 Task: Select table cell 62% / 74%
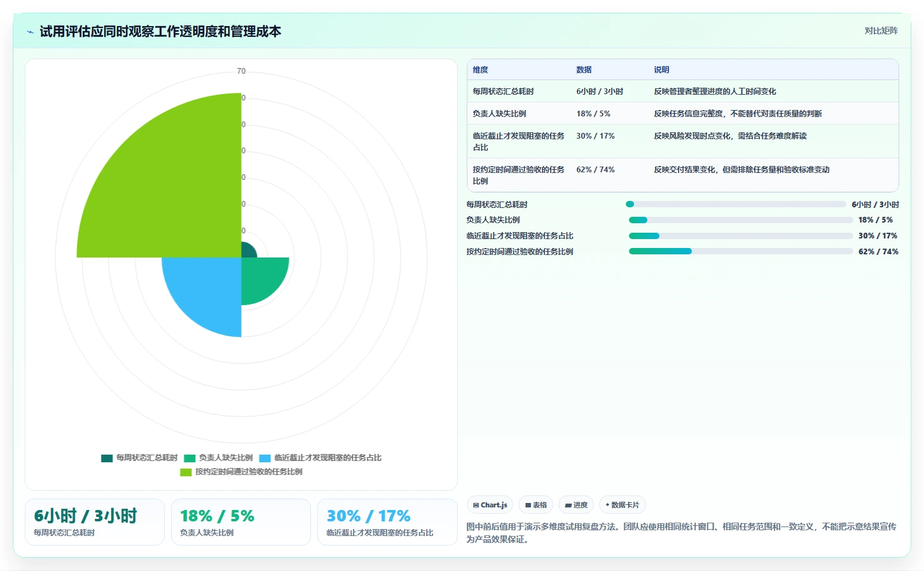[x=595, y=170]
